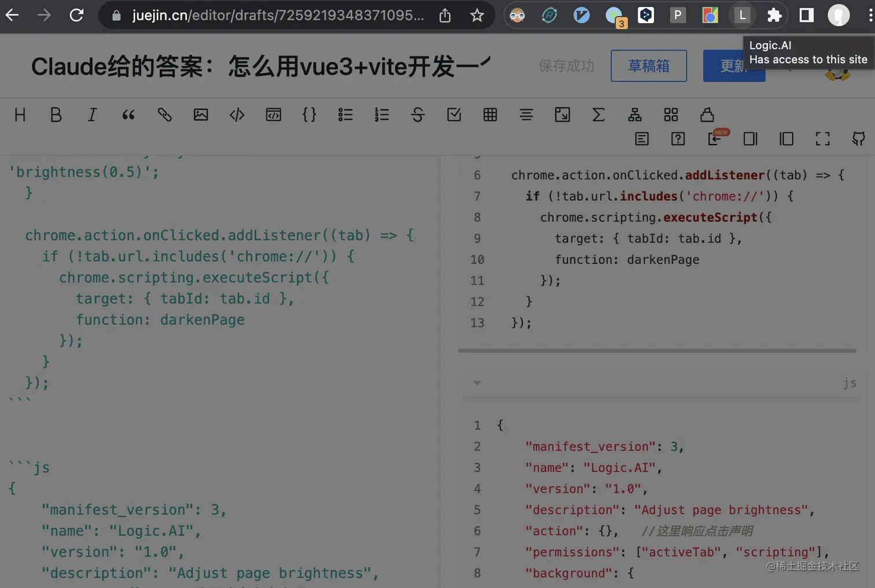875x588 pixels.
Task: Edit the article title field
Action: click(260, 67)
